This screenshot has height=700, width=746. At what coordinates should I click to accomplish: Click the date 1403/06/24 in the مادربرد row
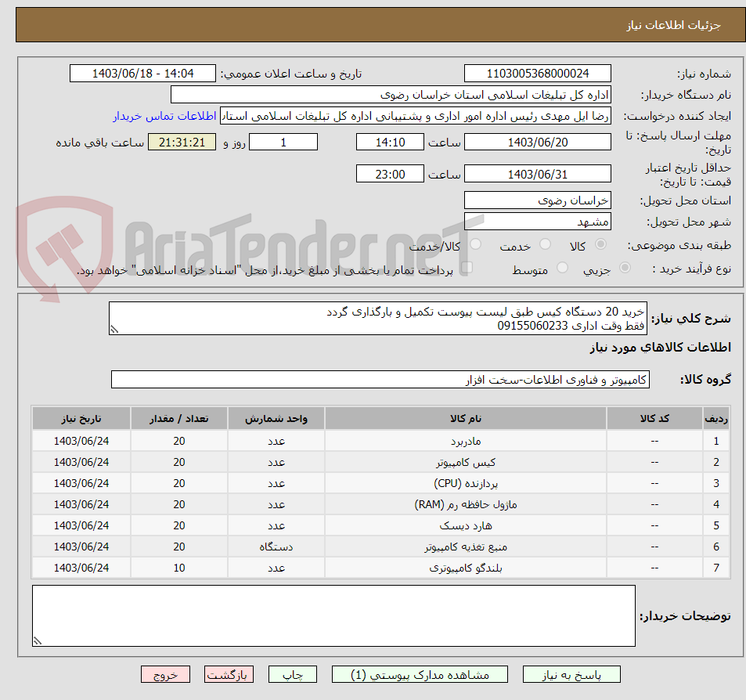pyautogui.click(x=81, y=441)
